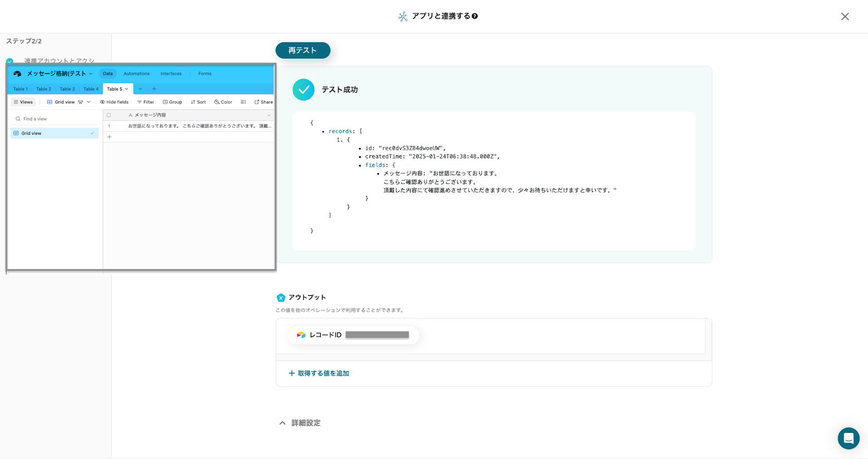The width and height of the screenshot is (868, 459).
Task: Open the Filter tool
Action: 145,102
